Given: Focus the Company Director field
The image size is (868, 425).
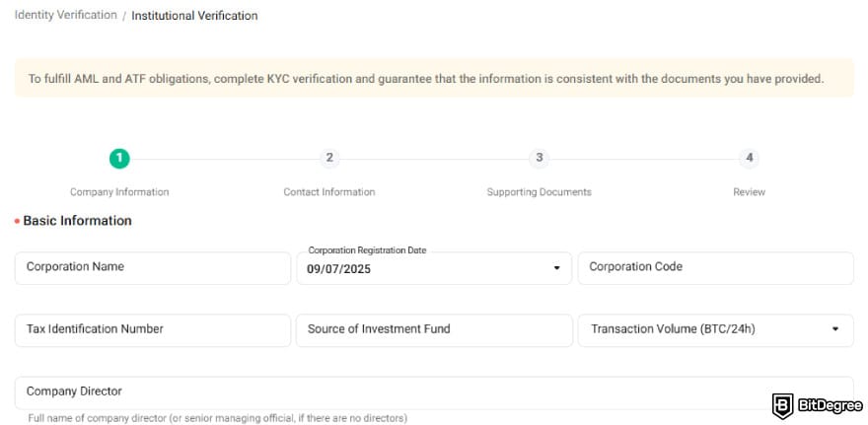Looking at the screenshot, I should coord(434,392).
